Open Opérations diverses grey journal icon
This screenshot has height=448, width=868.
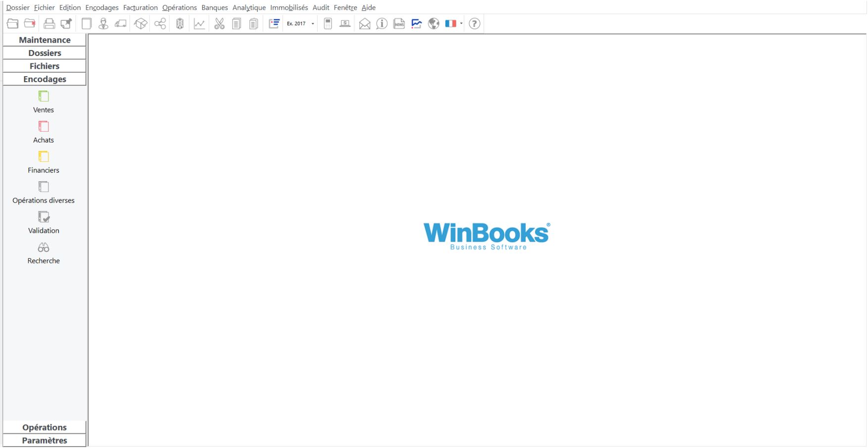pyautogui.click(x=44, y=187)
